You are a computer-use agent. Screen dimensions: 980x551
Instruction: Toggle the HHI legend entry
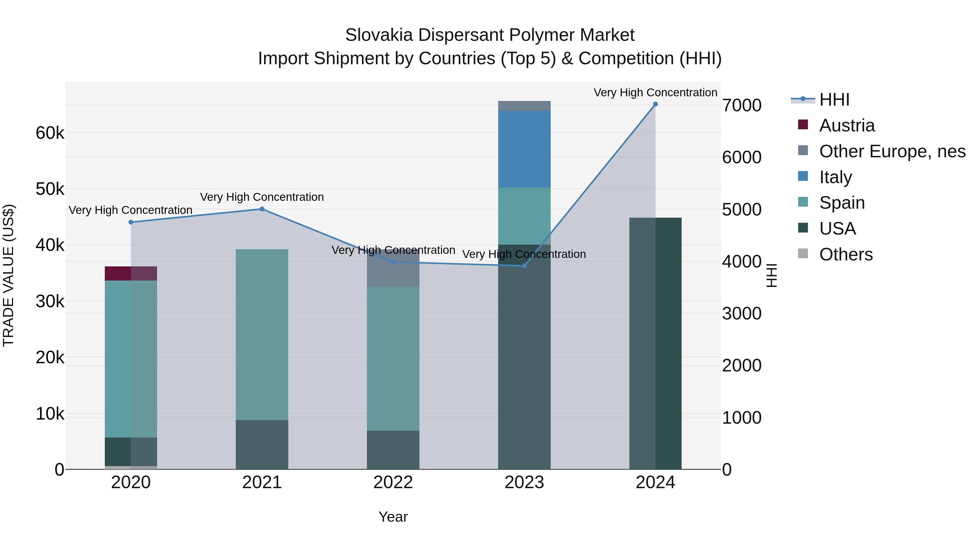click(820, 100)
